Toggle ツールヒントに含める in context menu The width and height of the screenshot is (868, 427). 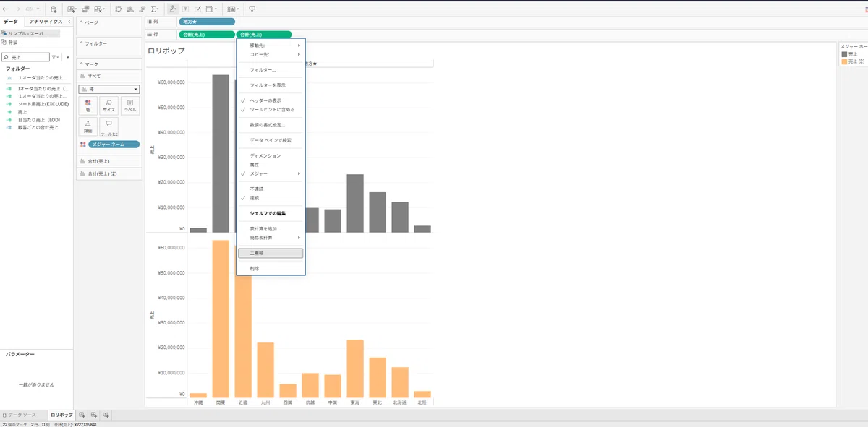click(271, 110)
